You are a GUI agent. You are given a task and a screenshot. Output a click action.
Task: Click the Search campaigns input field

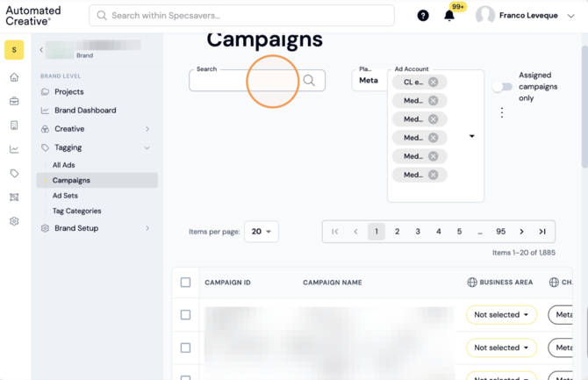click(x=246, y=80)
